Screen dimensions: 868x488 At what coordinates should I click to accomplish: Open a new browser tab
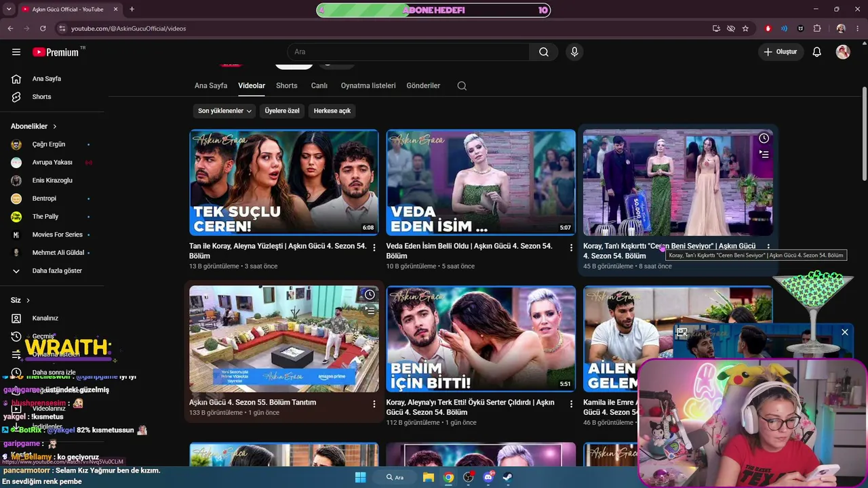[132, 9]
